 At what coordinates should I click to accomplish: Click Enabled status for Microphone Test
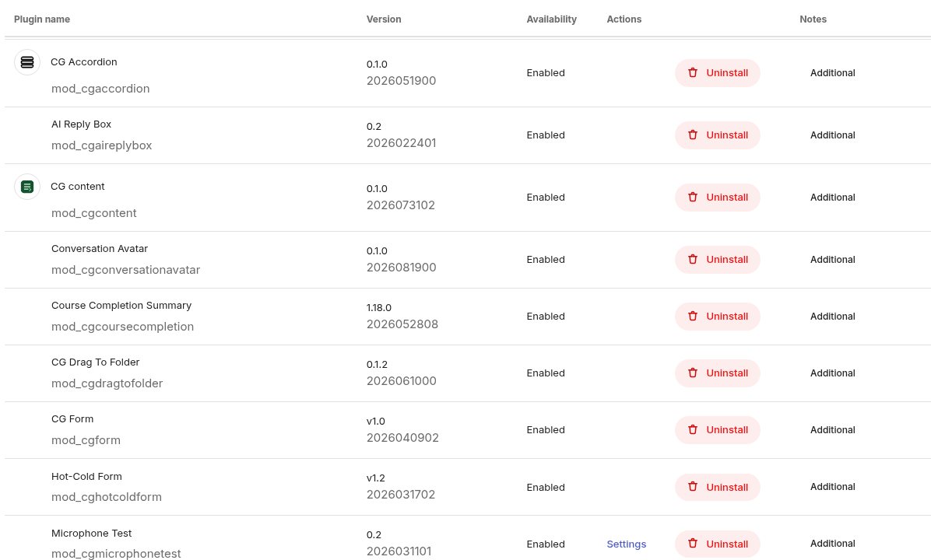click(x=546, y=544)
